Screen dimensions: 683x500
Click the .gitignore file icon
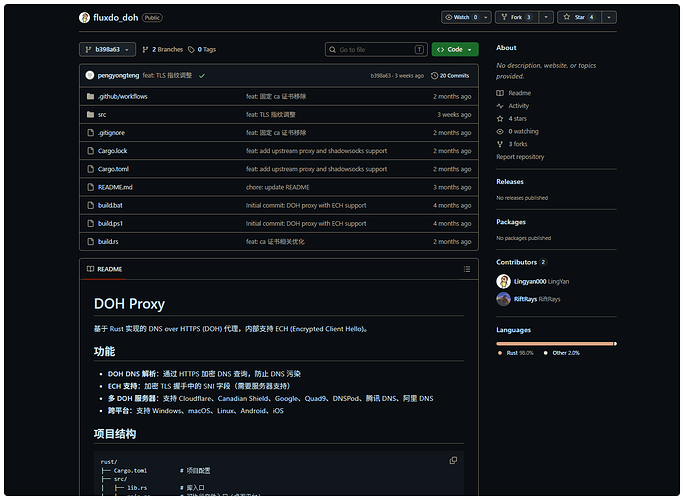[x=90, y=133]
